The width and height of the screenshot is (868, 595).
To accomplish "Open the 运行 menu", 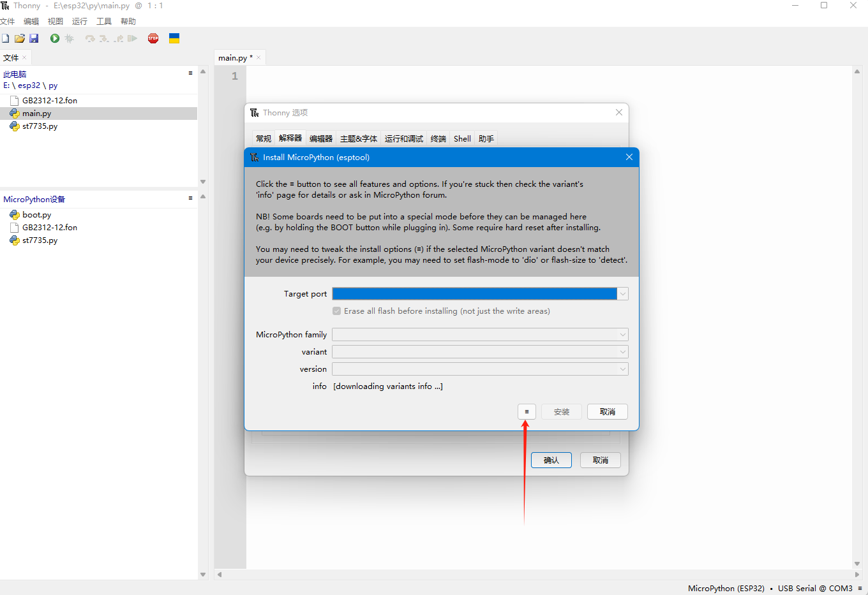I will [x=80, y=21].
